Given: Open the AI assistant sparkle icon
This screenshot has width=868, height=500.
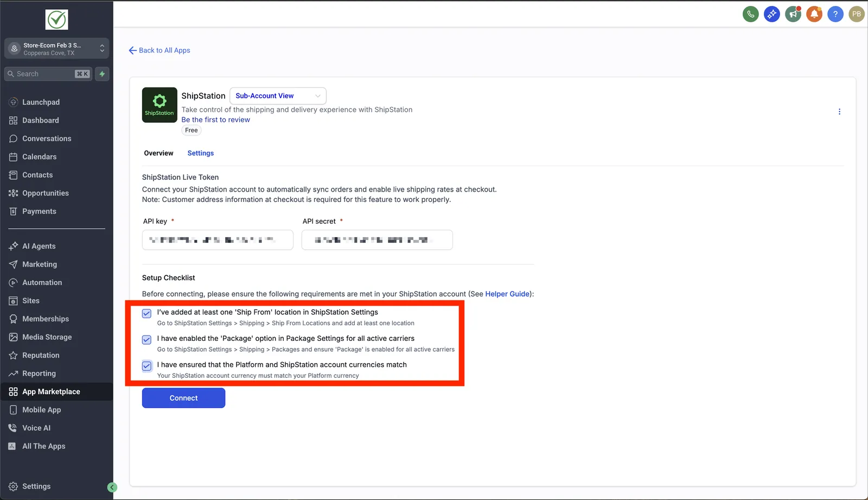Looking at the screenshot, I should 772,14.
